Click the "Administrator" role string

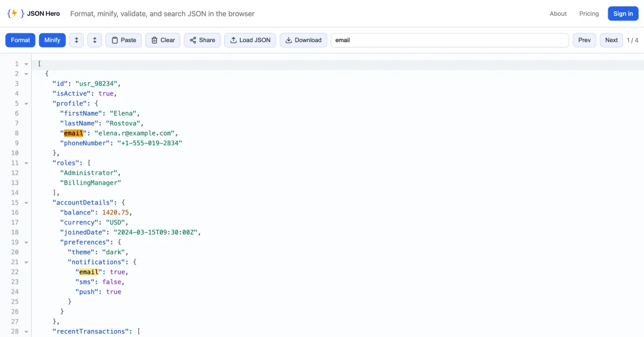click(89, 173)
